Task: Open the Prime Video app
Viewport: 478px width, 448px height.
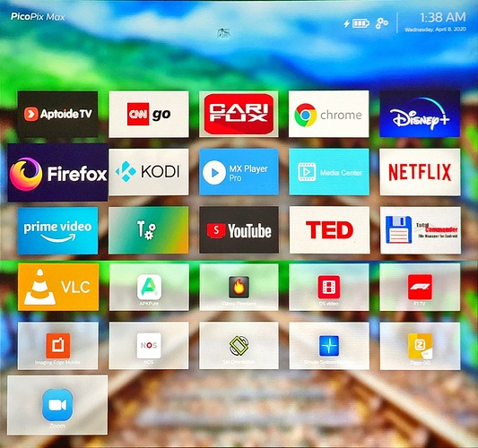Action: pyautogui.click(x=58, y=230)
